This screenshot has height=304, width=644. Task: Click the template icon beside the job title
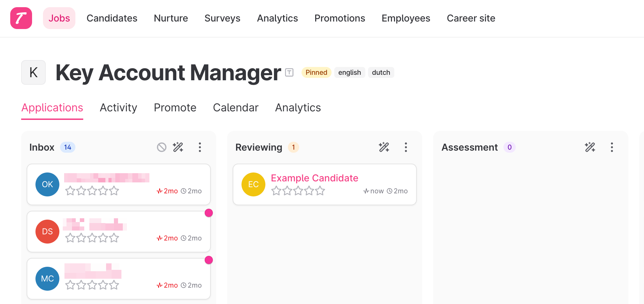point(289,72)
